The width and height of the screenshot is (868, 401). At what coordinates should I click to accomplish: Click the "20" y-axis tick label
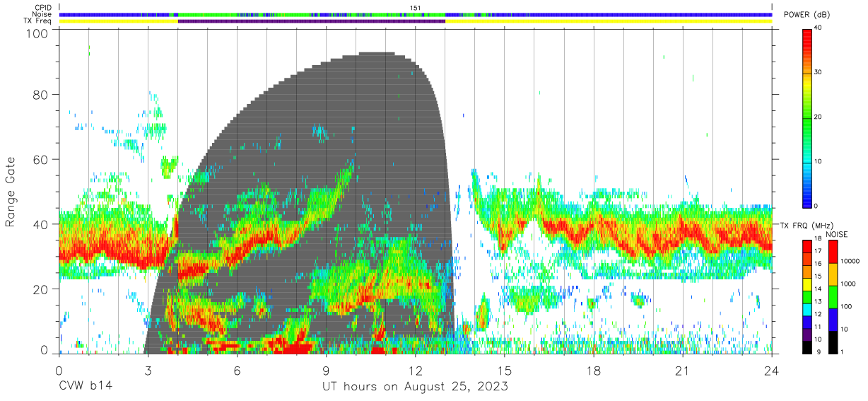pos(41,289)
